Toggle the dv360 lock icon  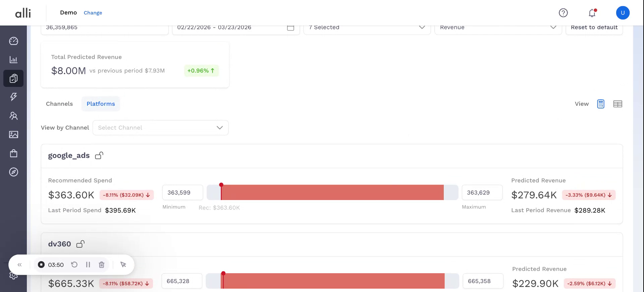click(x=80, y=244)
